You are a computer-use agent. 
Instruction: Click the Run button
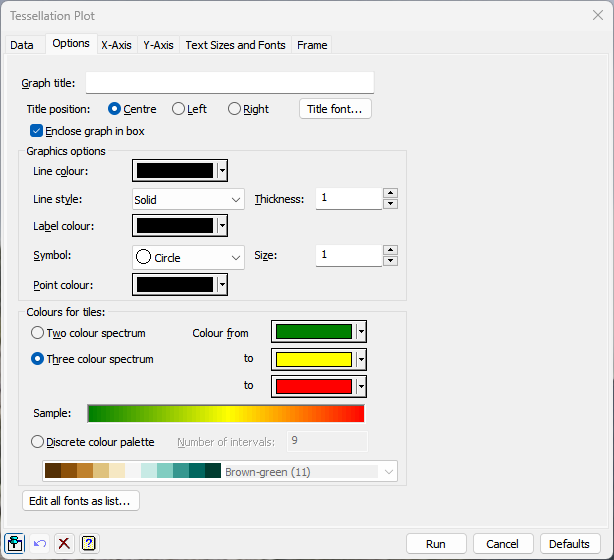[x=436, y=544]
